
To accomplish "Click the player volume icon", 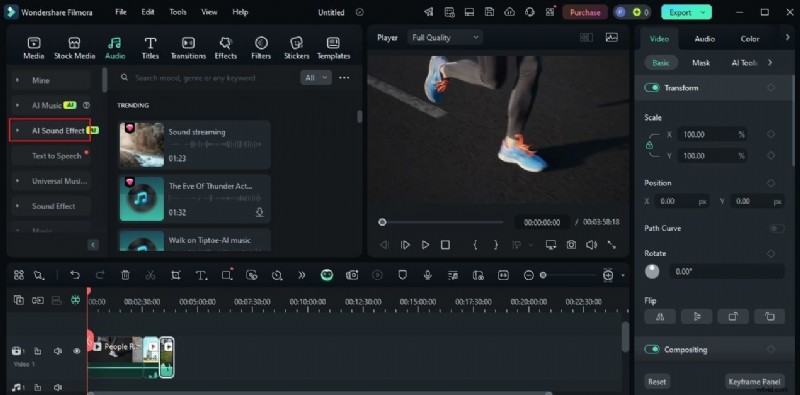I will 591,245.
